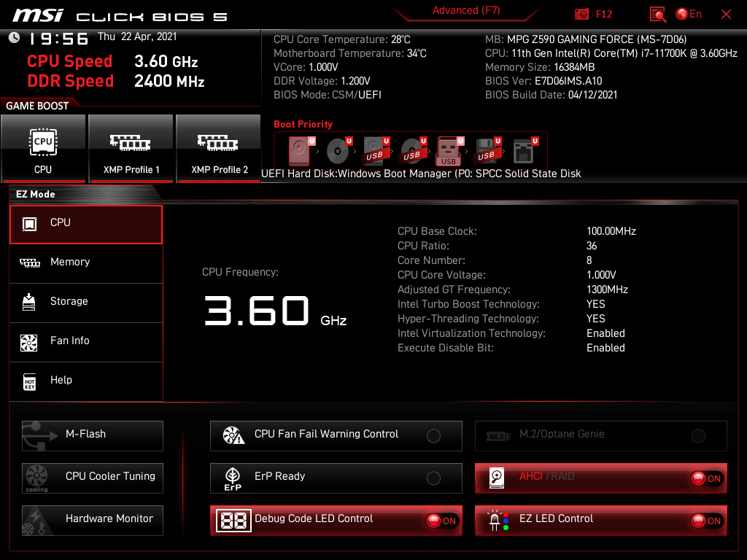Click the 19:56 system time
747x560 pixels.
pos(58,39)
